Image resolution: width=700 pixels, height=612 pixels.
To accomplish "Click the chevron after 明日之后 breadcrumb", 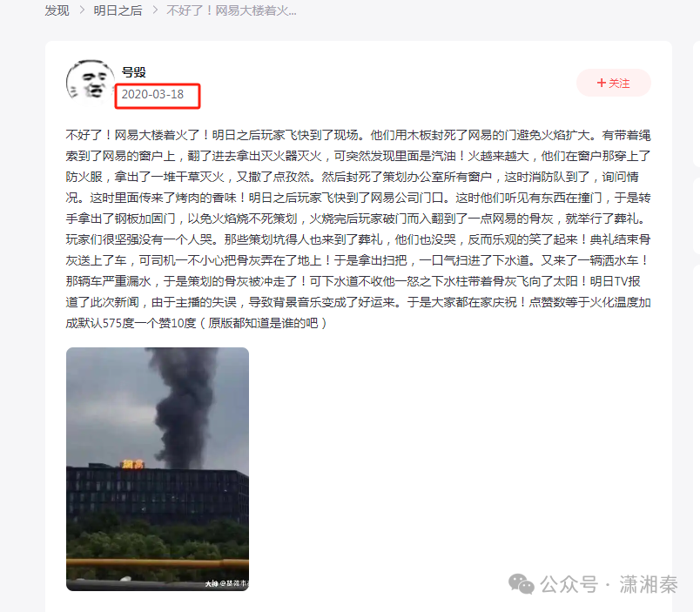I will tap(155, 10).
